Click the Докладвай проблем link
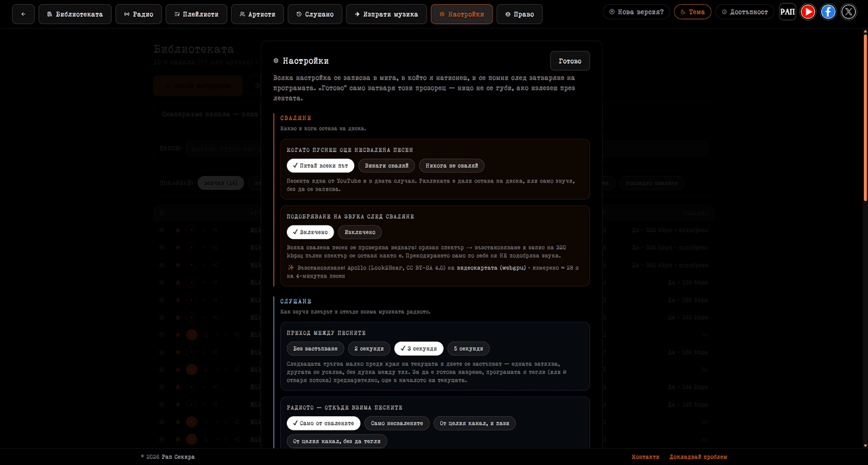 tap(698, 457)
